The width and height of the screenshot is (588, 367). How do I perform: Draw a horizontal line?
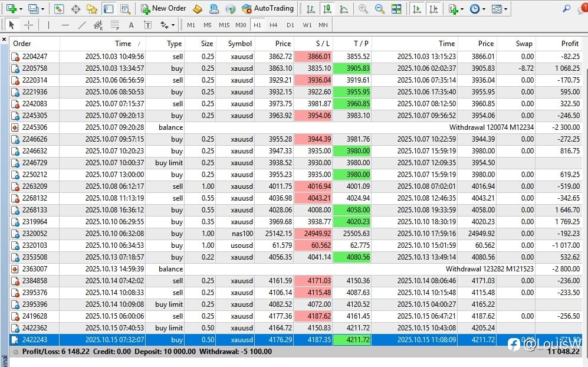tap(65, 25)
